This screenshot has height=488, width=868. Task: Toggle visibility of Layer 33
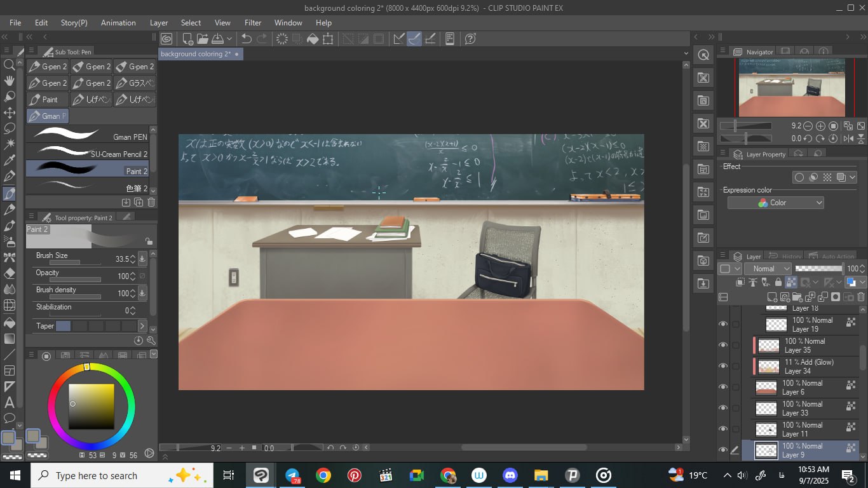click(722, 408)
